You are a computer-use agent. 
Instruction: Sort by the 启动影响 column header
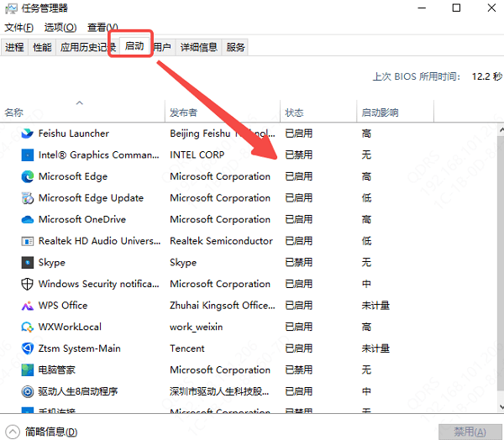pyautogui.click(x=395, y=111)
